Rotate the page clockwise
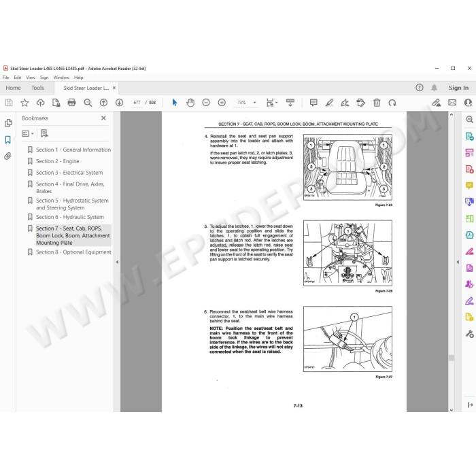The image size is (476, 476). coord(392,103)
